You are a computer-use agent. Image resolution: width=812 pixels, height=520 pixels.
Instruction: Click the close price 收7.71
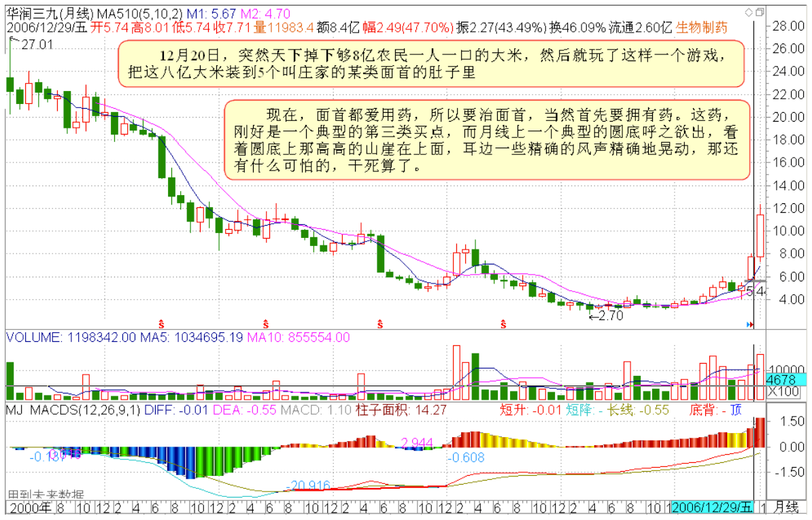click(231, 27)
